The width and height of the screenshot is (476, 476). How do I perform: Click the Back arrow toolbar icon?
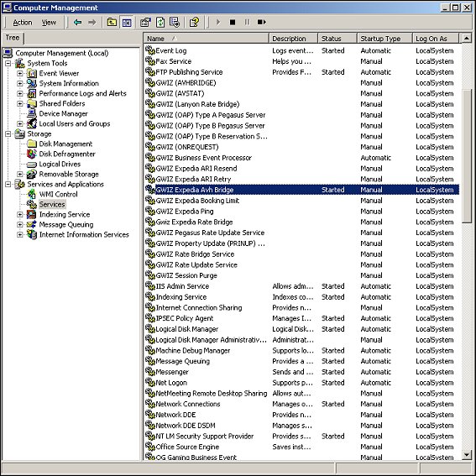(x=78, y=22)
